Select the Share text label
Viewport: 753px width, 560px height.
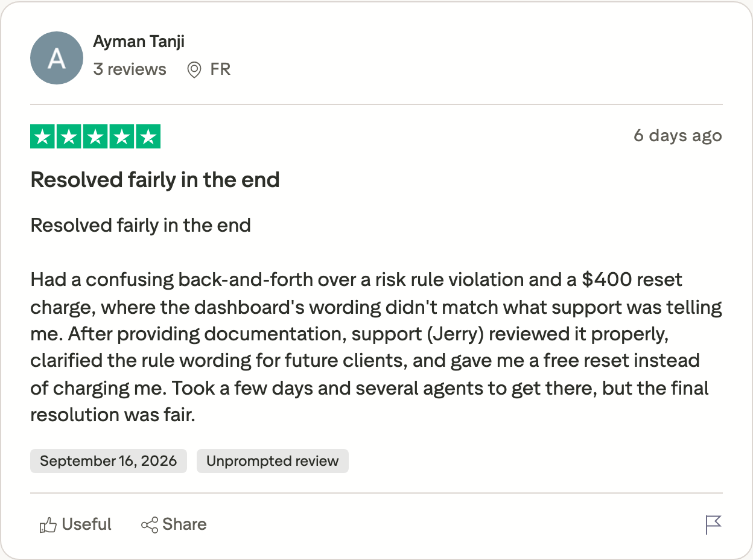point(185,524)
